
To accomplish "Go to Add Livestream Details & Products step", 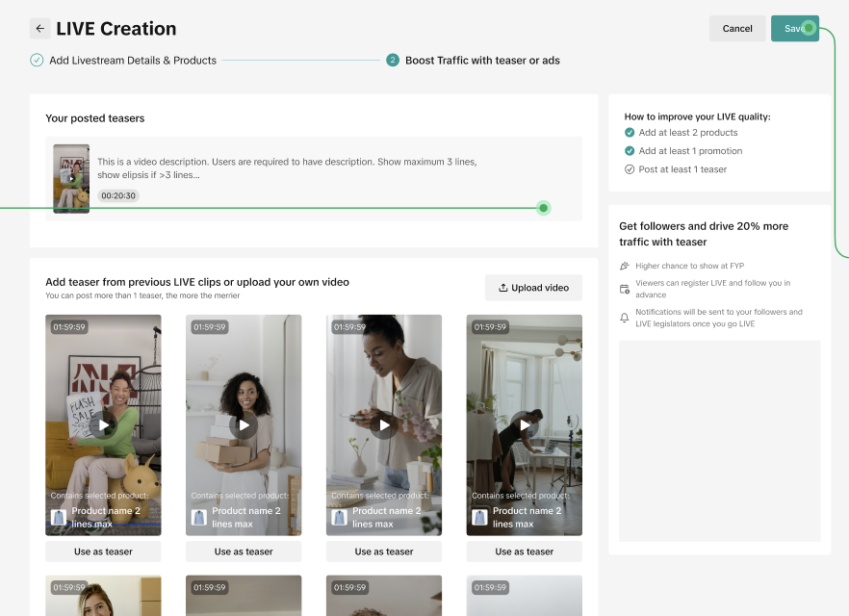I will pyautogui.click(x=132, y=60).
